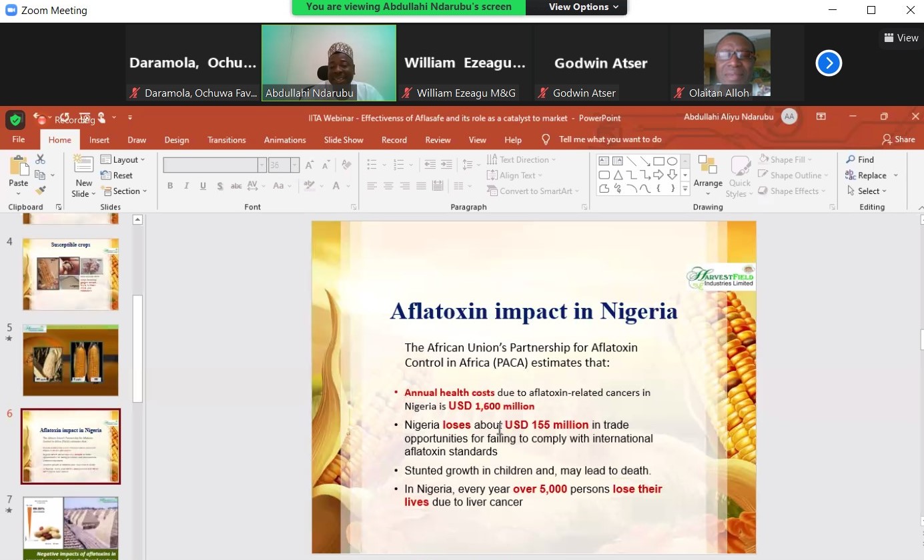Click the Reset slide button
Image resolution: width=924 pixels, height=560 pixels.
point(117,175)
